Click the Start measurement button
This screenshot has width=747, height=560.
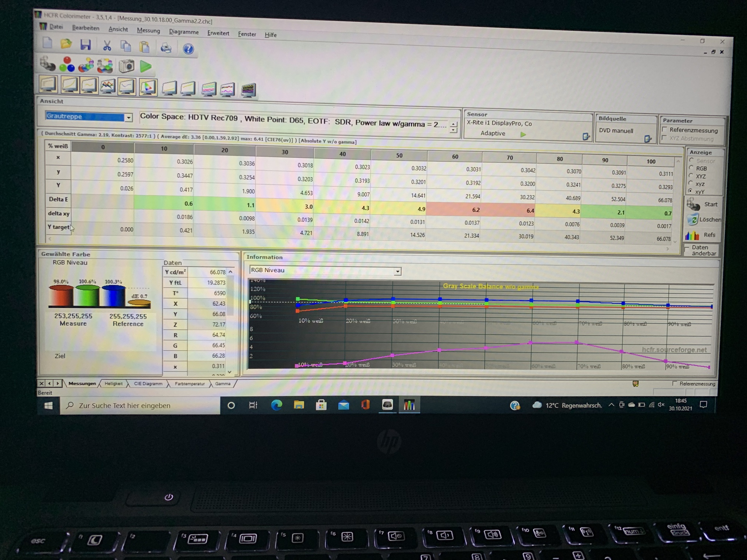pos(703,204)
